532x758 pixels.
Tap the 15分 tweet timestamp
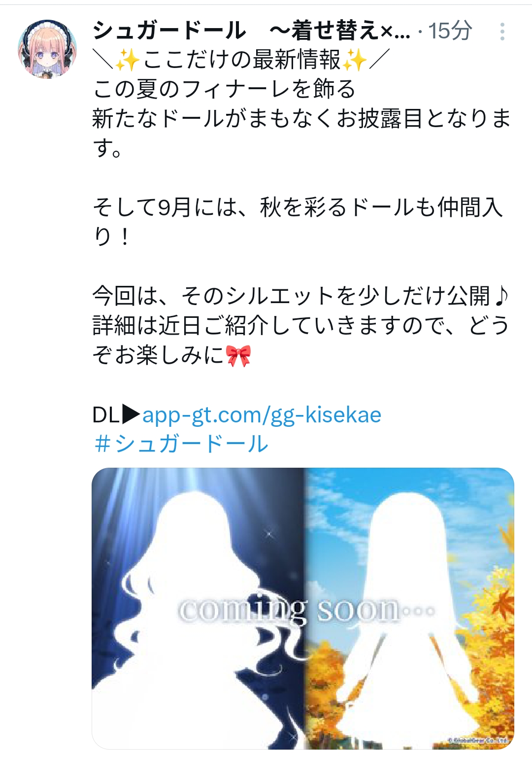coord(450,31)
